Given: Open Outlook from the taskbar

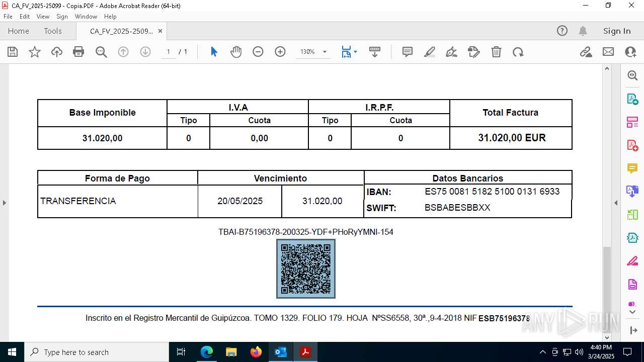Looking at the screenshot, I should 280,352.
